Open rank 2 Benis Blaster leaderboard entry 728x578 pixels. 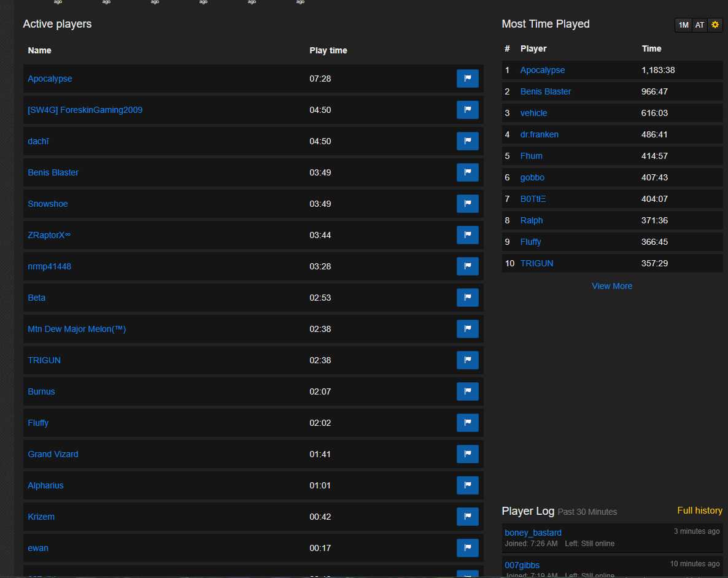tap(546, 91)
